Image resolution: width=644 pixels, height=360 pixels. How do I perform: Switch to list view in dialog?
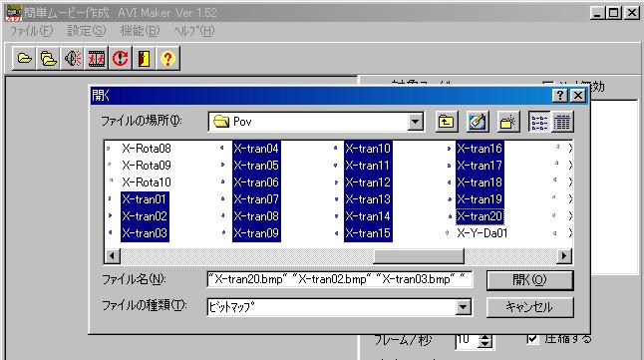point(539,122)
